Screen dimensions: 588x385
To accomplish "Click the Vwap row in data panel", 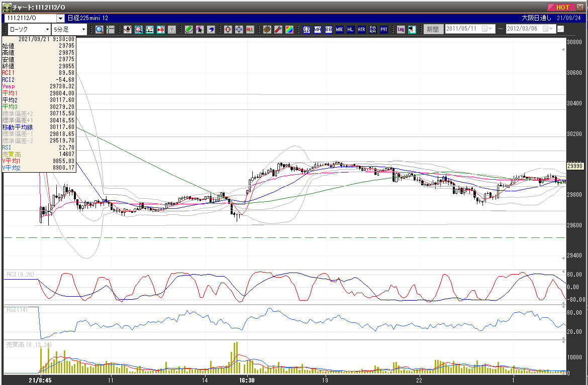I will [39, 86].
